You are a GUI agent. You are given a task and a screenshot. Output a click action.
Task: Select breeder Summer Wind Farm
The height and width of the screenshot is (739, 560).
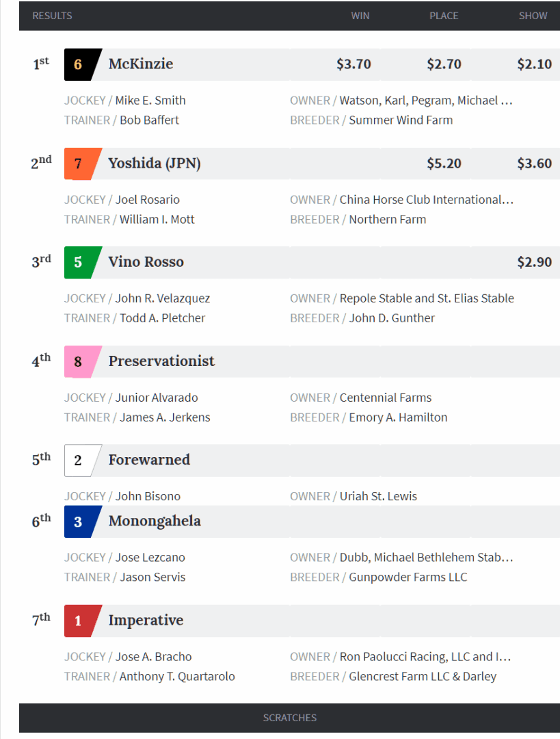coord(401,120)
